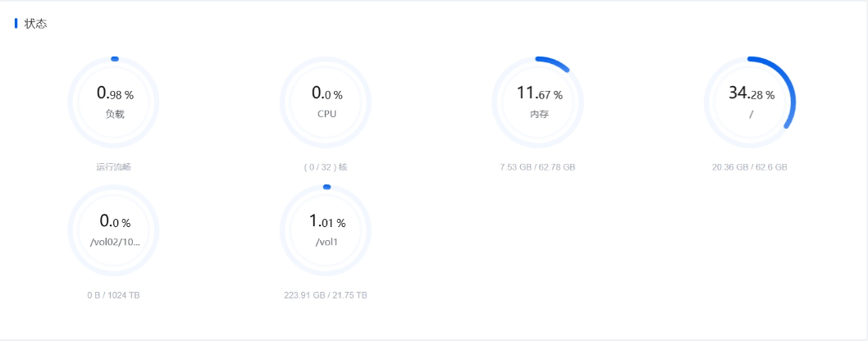The width and height of the screenshot is (868, 341).
Task: Click the 1.01 % volume usage value
Action: pyautogui.click(x=327, y=221)
